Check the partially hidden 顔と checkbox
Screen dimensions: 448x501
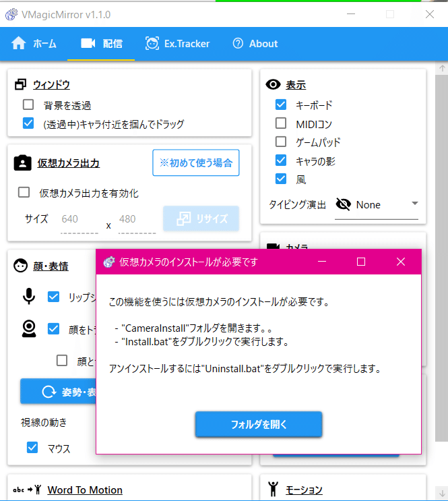(61, 360)
